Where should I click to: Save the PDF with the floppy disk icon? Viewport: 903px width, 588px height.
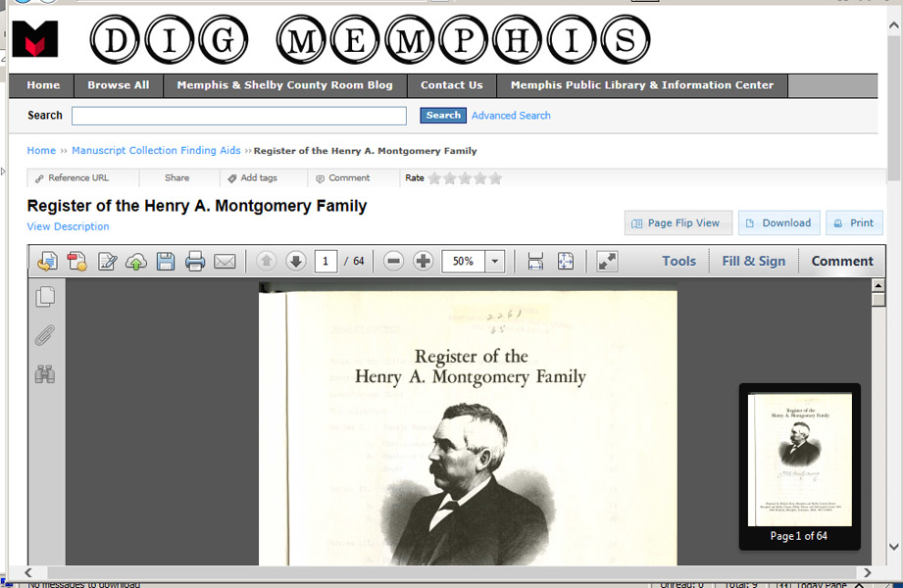click(166, 262)
